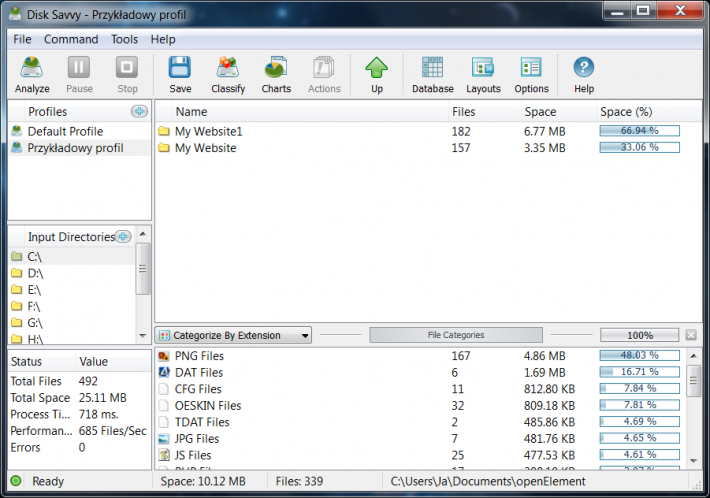Screen dimensions: 710x498
Task: Click the Total Space value 25.11 MB
Action: point(103,397)
